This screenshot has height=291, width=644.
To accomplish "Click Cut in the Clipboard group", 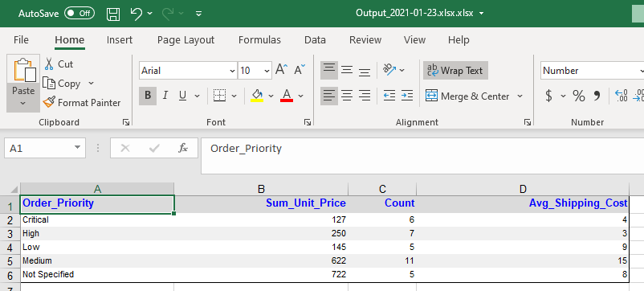I will 59,64.
